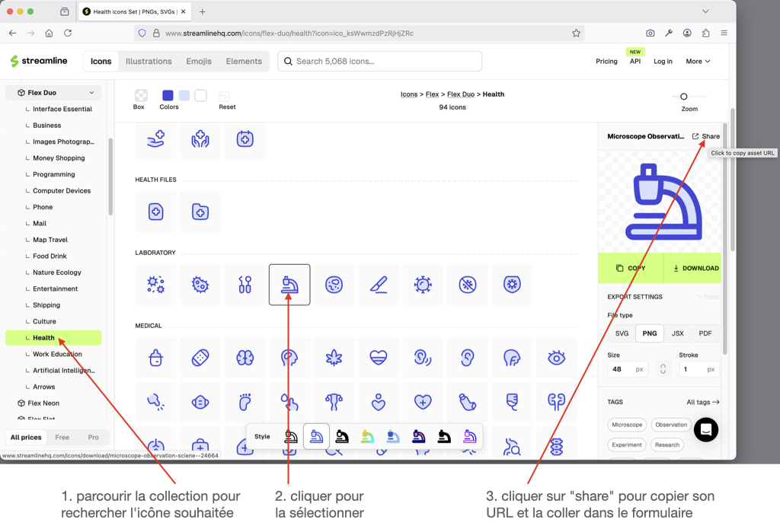Choose the eye icon in Medical section

tap(556, 358)
